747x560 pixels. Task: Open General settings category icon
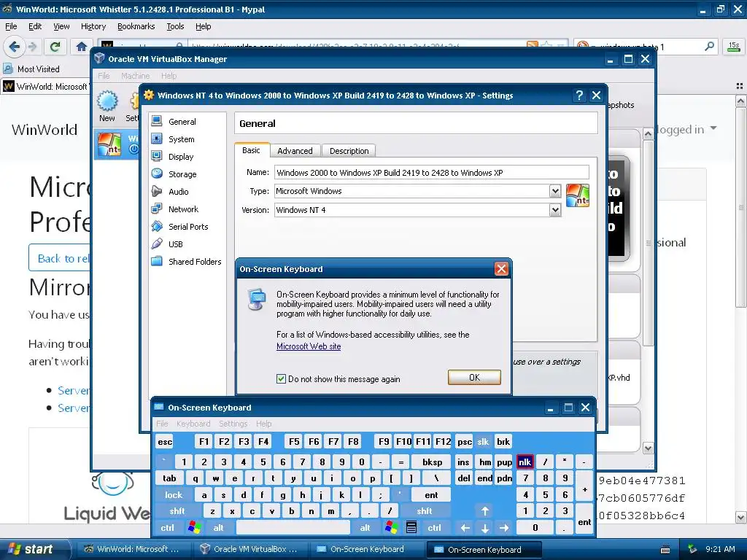157,122
